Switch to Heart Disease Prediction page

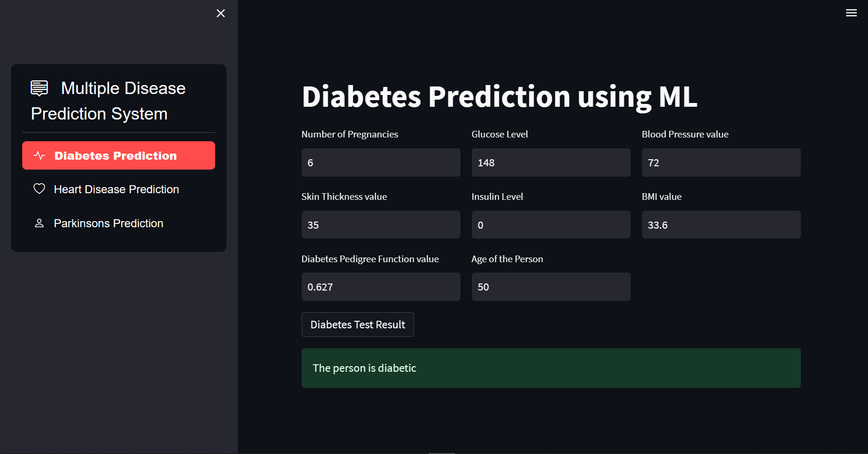click(x=116, y=189)
